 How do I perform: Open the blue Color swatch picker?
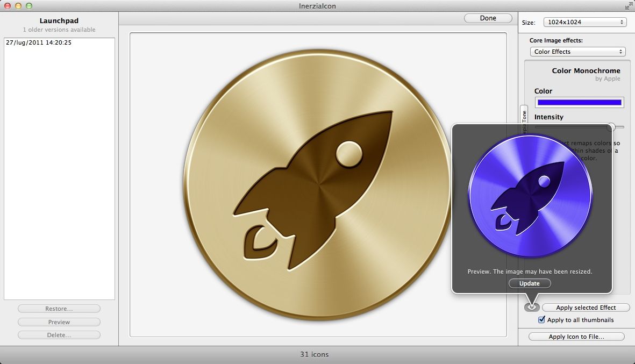[x=579, y=103]
